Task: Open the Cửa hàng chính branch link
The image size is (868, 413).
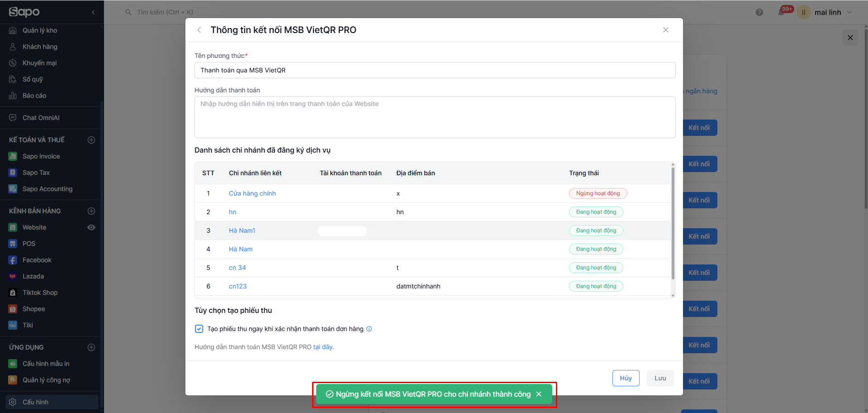Action: point(252,193)
